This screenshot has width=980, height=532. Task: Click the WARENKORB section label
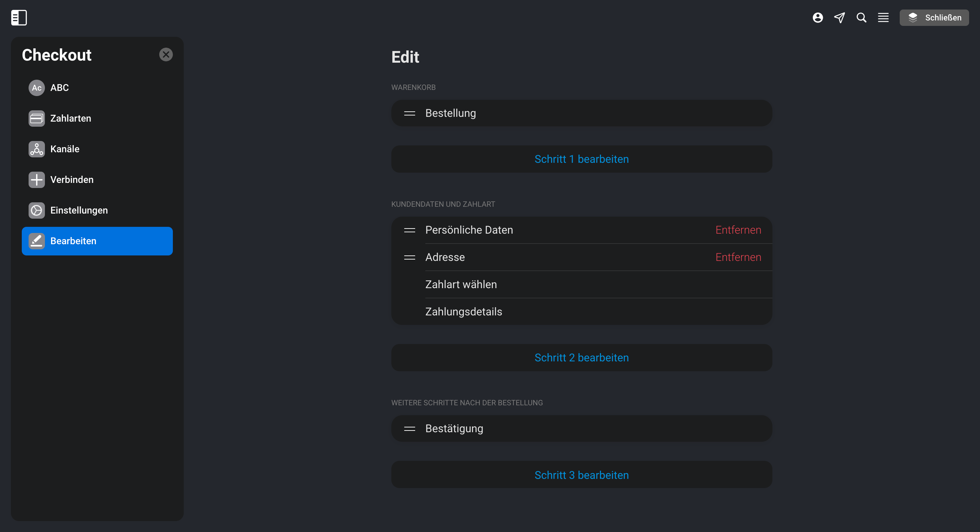[413, 87]
